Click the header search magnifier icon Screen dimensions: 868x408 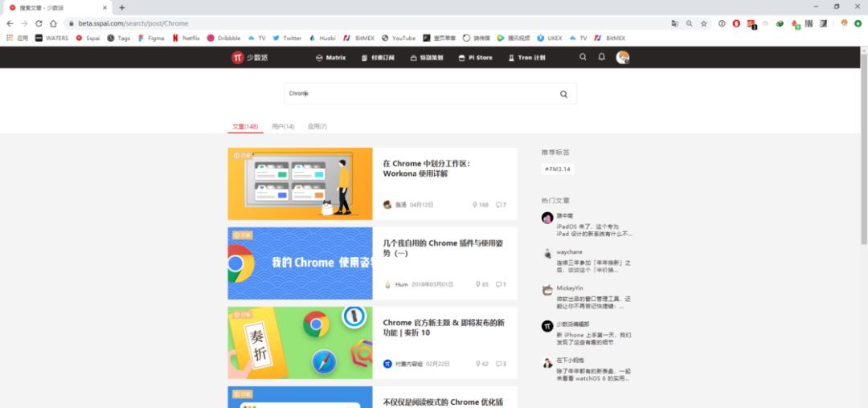click(x=583, y=57)
